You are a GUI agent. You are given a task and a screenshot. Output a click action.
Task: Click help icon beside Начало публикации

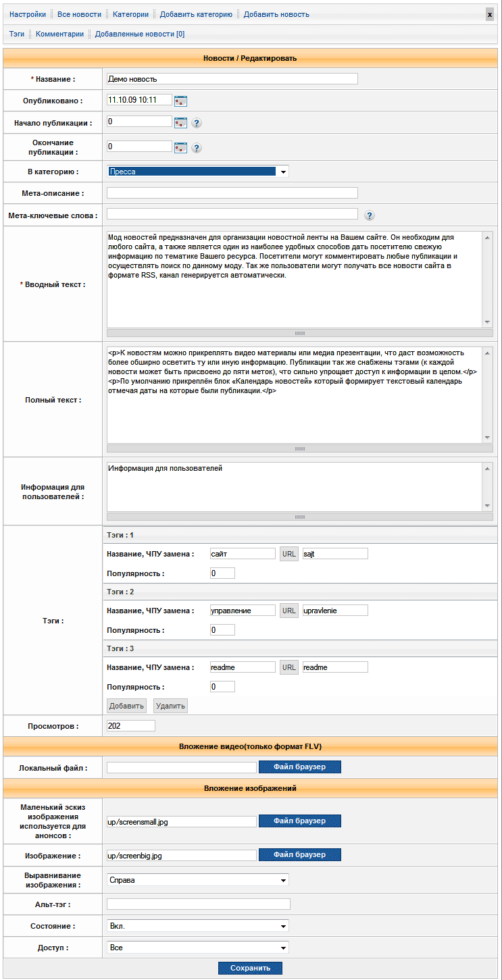[x=197, y=123]
